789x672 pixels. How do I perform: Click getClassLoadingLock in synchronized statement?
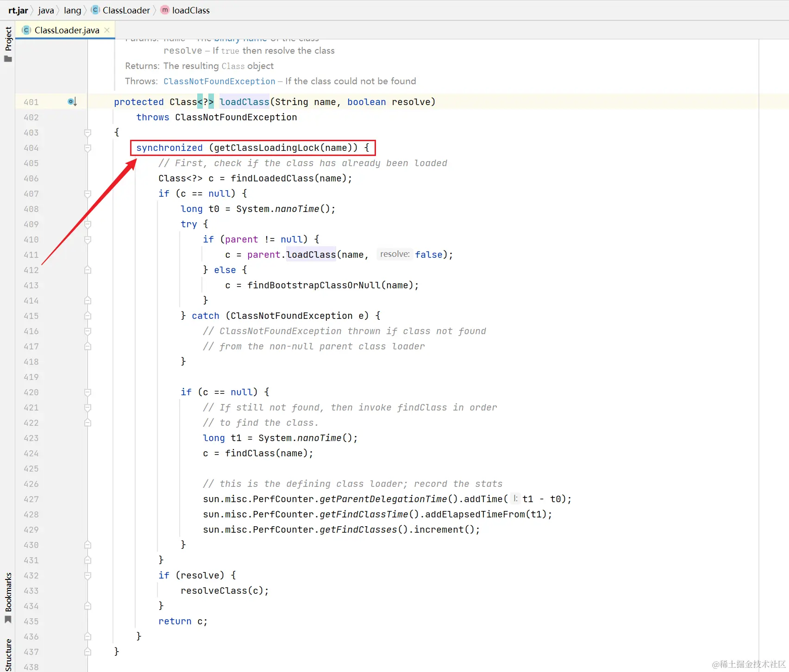click(266, 148)
